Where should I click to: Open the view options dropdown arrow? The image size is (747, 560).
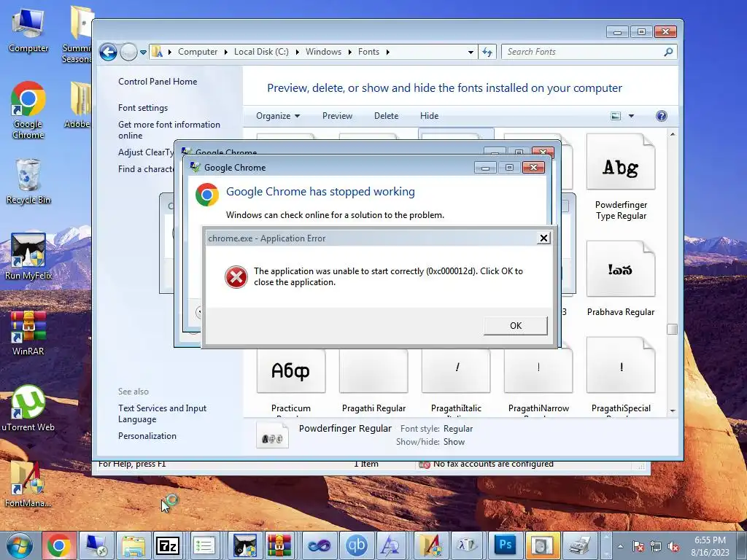631,116
